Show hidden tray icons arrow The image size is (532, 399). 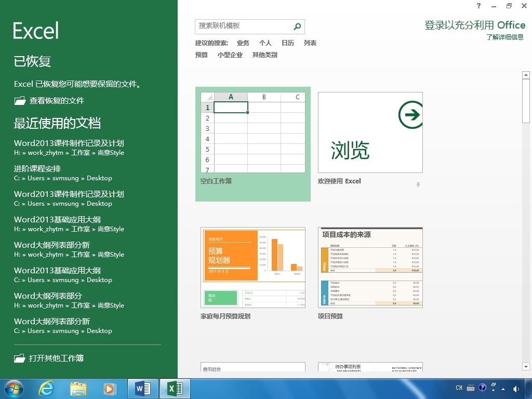click(503, 389)
